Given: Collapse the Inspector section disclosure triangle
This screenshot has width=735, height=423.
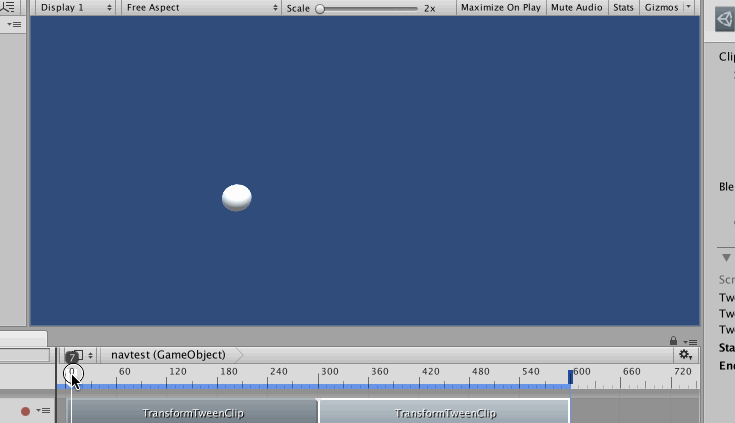Looking at the screenshot, I should point(726,258).
